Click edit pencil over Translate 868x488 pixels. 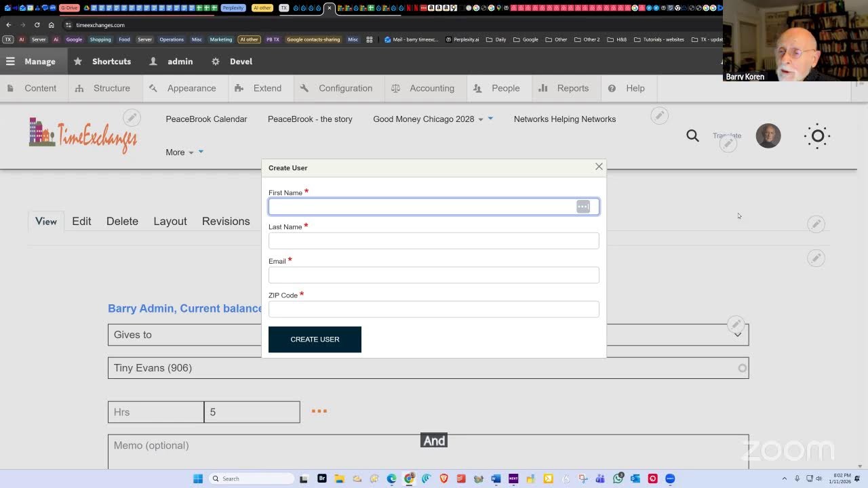coord(728,144)
